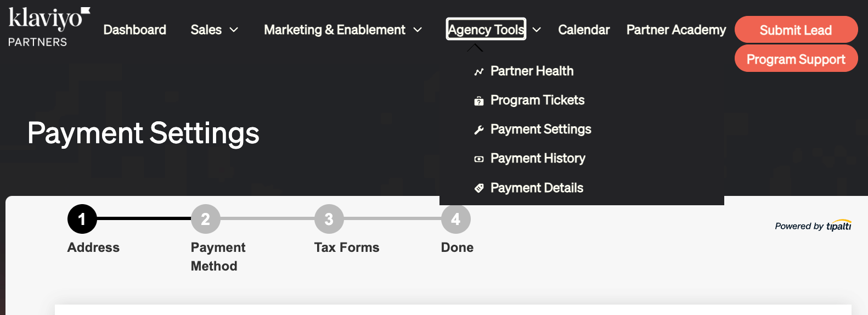The height and width of the screenshot is (315, 868).
Task: Select step 2 Payment Method circle
Action: pyautogui.click(x=206, y=219)
